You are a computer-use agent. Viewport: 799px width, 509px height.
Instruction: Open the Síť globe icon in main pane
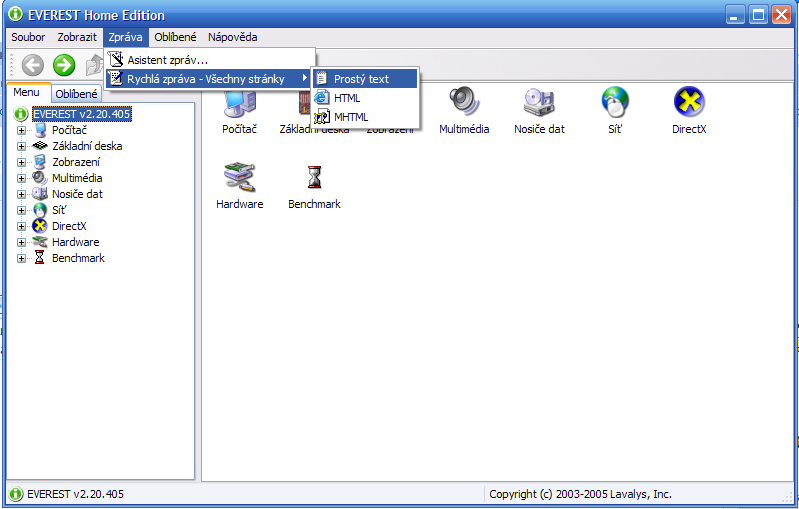615,101
